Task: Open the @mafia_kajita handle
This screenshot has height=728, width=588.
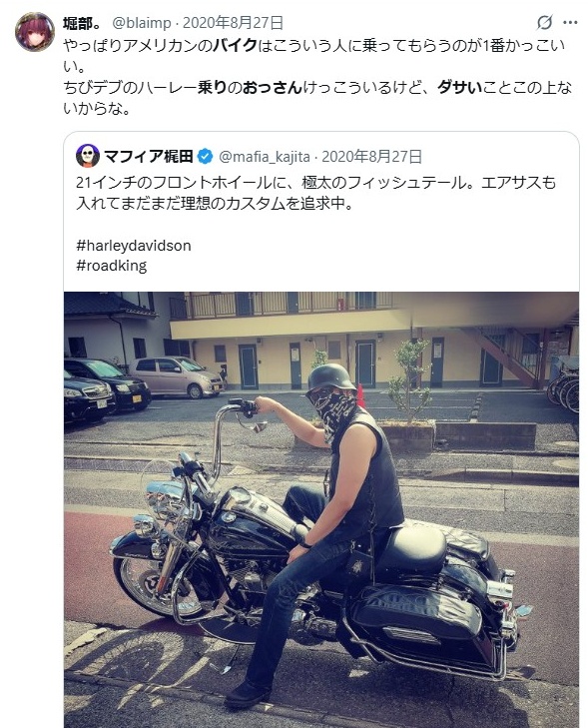Action: pyautogui.click(x=265, y=157)
